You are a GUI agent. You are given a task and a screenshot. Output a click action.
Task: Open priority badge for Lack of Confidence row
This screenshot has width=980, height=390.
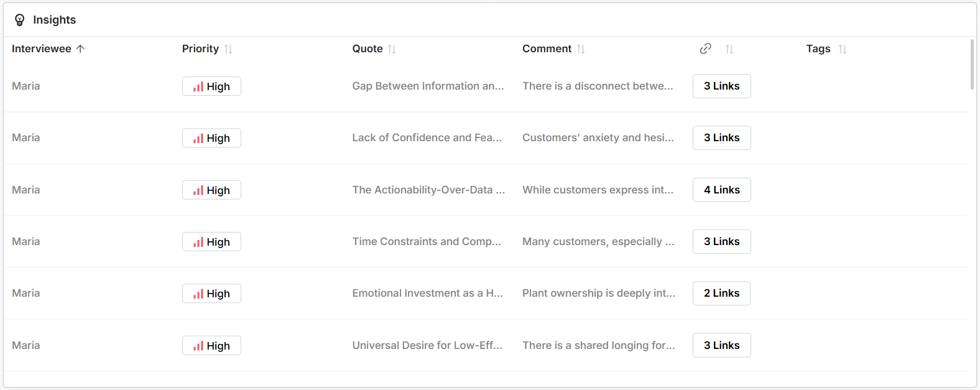(211, 138)
